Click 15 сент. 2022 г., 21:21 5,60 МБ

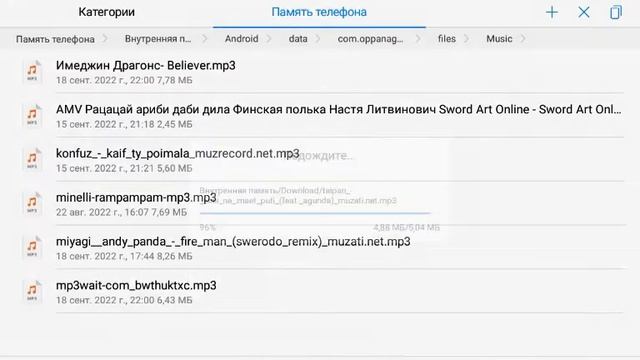coord(124,169)
